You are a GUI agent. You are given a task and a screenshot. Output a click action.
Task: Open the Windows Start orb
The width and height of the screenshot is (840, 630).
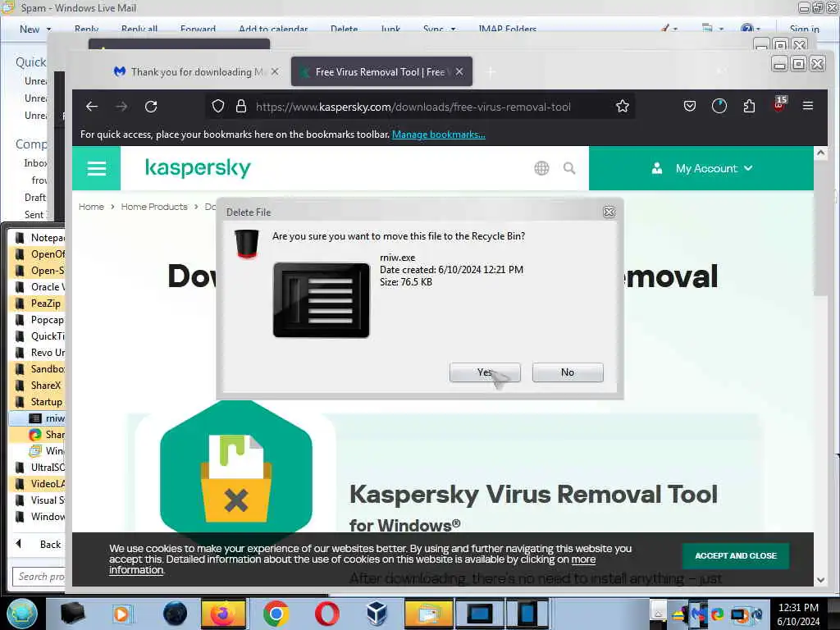tap(21, 614)
